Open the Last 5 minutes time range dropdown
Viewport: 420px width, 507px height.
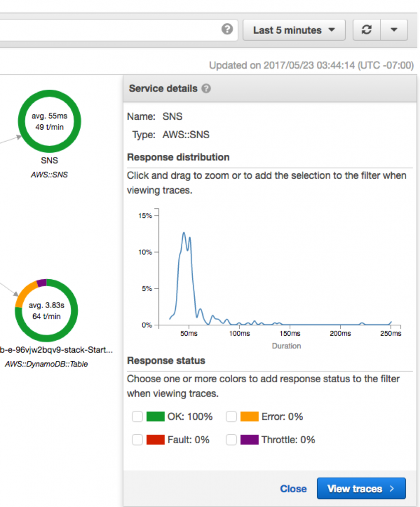294,30
